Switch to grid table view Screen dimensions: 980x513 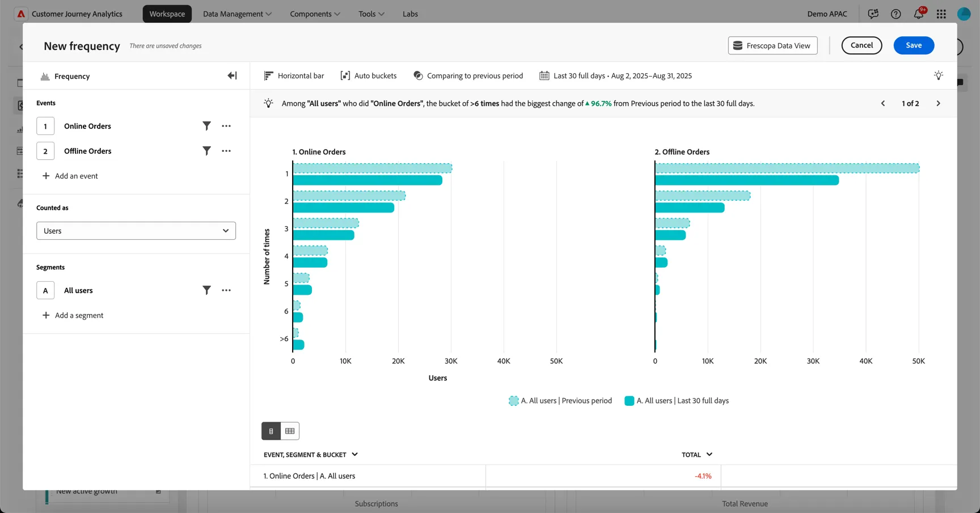click(x=290, y=431)
